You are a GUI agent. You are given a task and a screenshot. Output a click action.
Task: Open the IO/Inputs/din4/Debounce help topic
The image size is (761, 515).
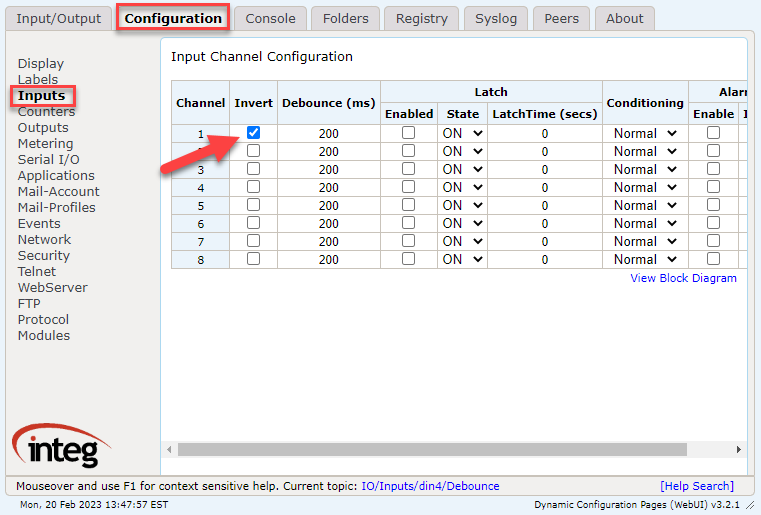click(x=430, y=486)
